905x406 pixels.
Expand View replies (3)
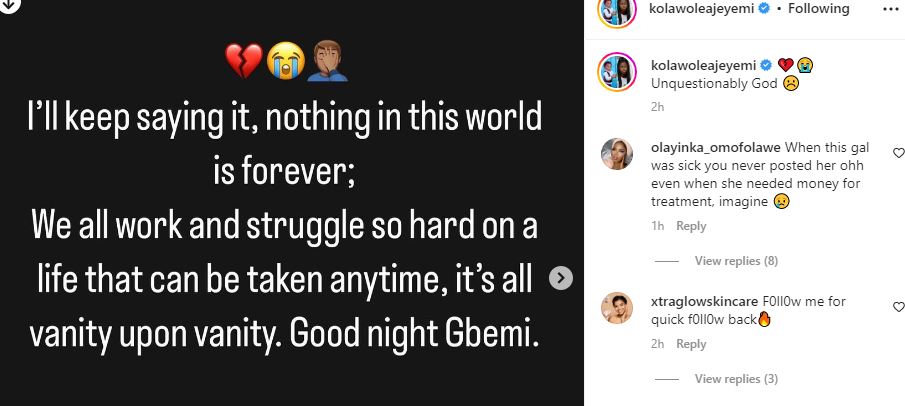pyautogui.click(x=736, y=379)
